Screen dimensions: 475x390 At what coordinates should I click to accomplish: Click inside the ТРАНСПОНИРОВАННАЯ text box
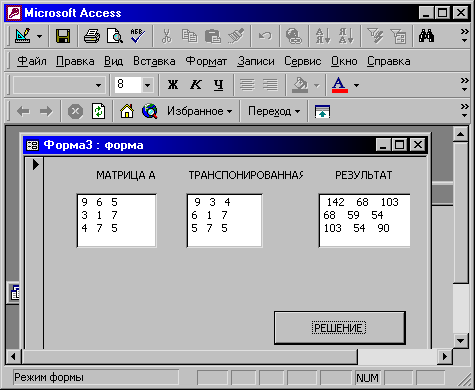pyautogui.click(x=224, y=221)
